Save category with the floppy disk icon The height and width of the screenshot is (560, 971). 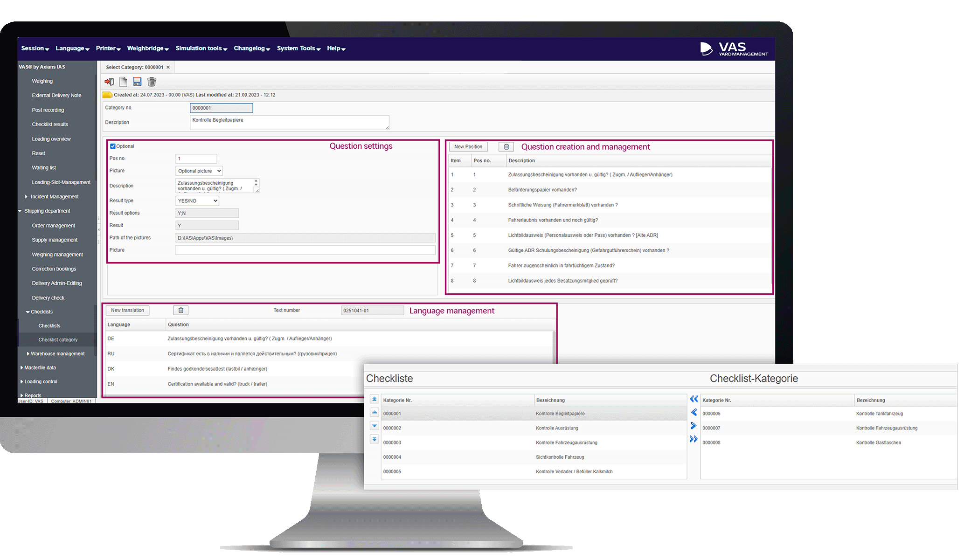[137, 82]
